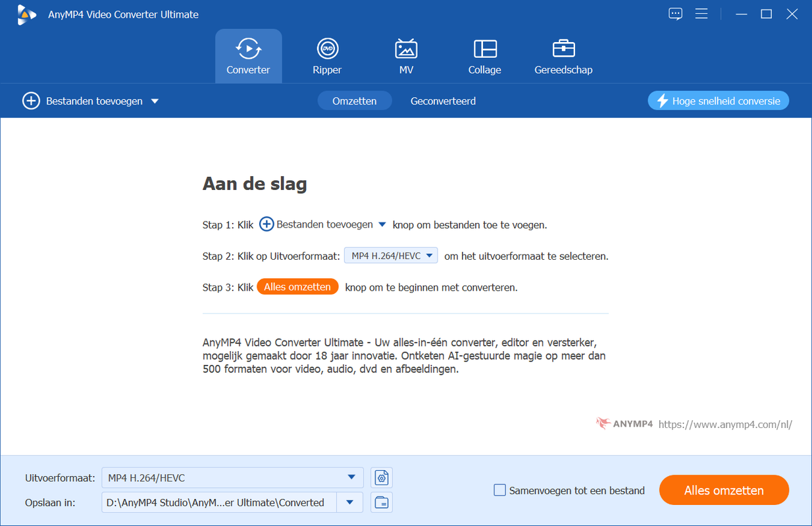
Task: Maximize the AnyMP4 window
Action: tap(766, 14)
